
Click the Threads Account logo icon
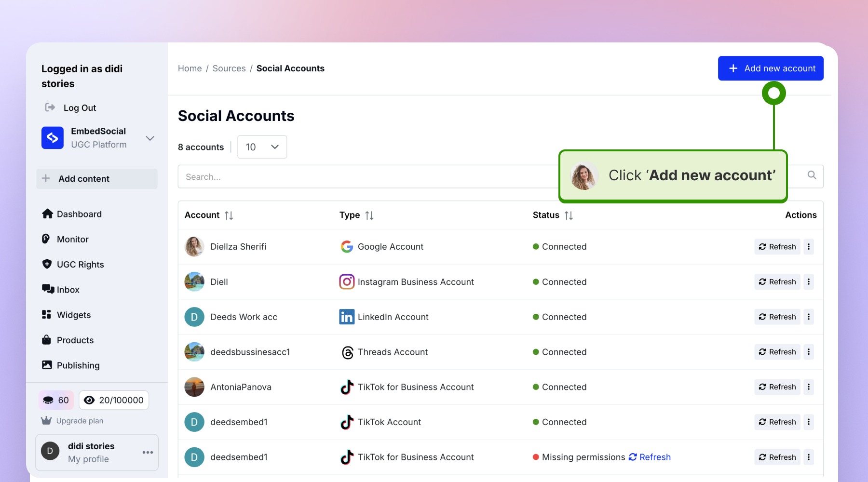click(347, 352)
